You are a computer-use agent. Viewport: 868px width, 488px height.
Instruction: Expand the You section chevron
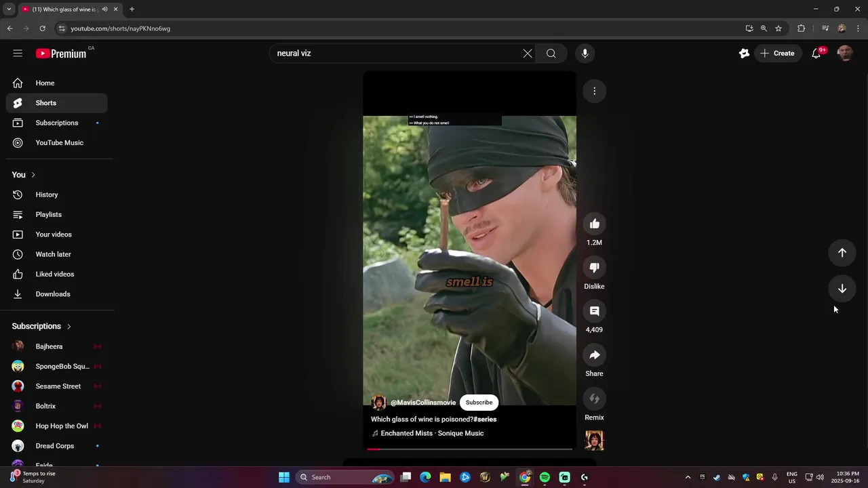coord(33,175)
